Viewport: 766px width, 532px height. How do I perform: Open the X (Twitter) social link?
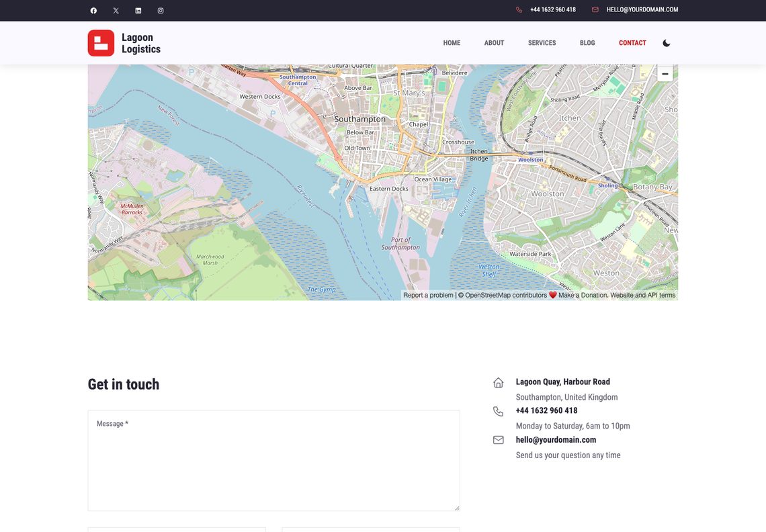tap(116, 10)
